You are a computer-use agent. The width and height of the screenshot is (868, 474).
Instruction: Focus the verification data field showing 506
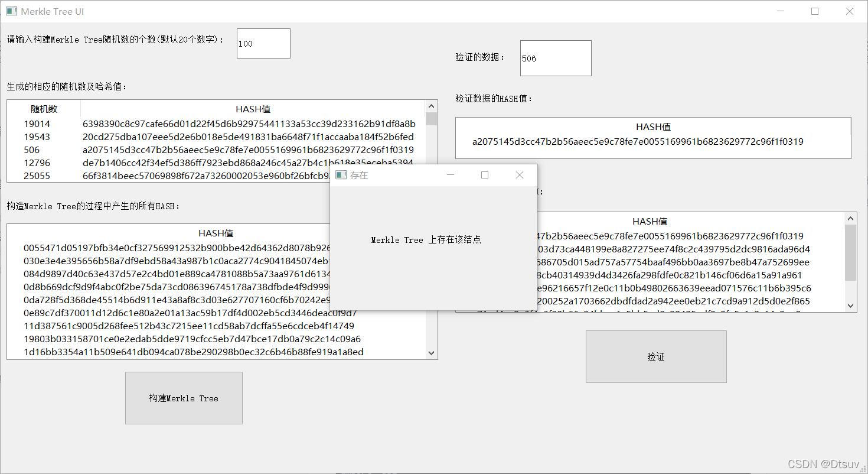click(556, 58)
